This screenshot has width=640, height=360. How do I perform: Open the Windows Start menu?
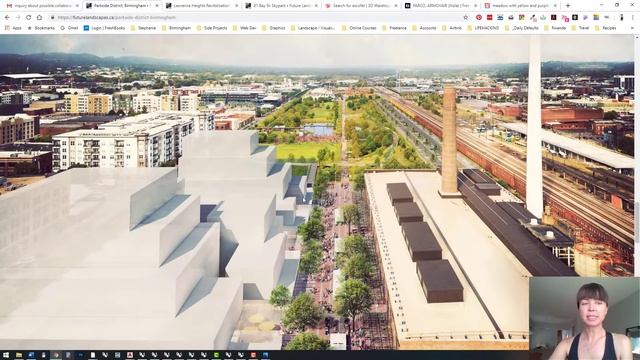tap(6, 355)
